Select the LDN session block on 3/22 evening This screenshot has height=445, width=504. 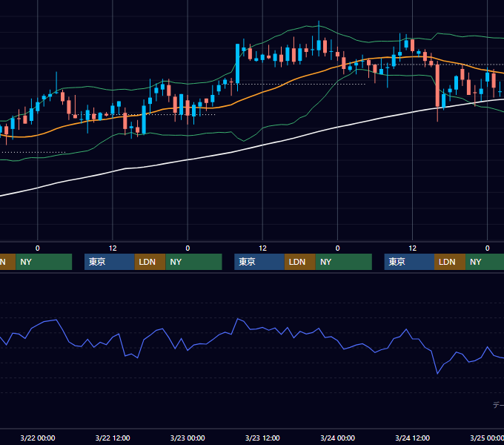pos(150,262)
